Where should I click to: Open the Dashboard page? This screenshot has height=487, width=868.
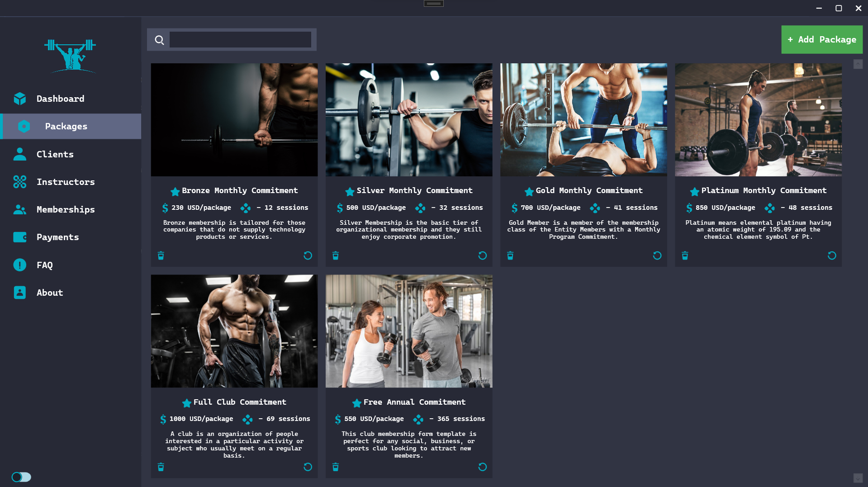[x=60, y=99]
